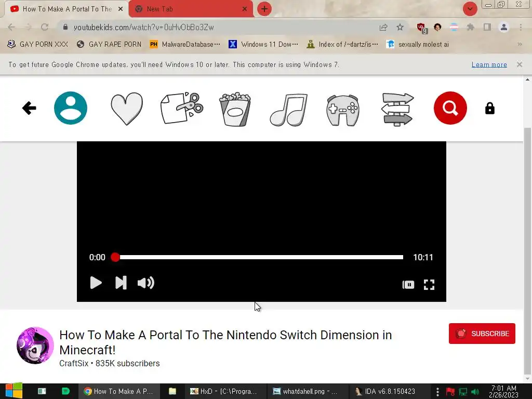Open the Windows Start button
The image size is (532, 399).
tap(14, 391)
